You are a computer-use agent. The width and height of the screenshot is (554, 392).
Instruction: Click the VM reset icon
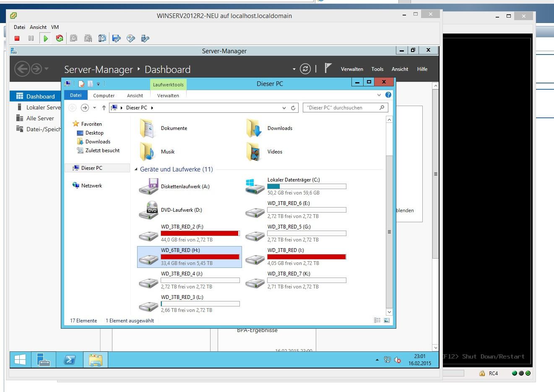60,39
